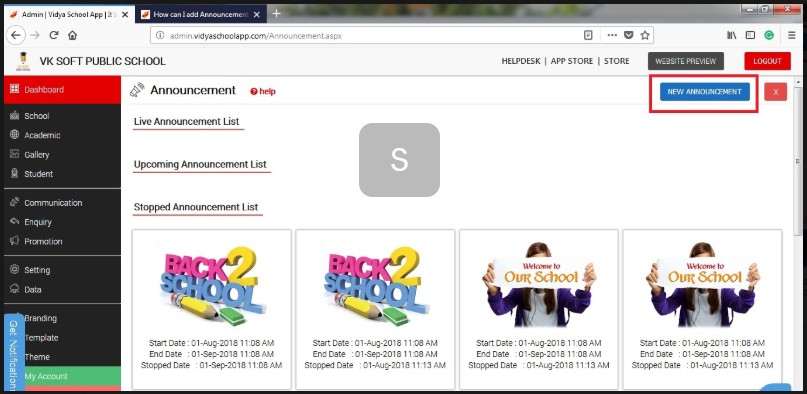Open first Back 2 School announcement thumbnail
Screen dimensions: 807x394
212,287
